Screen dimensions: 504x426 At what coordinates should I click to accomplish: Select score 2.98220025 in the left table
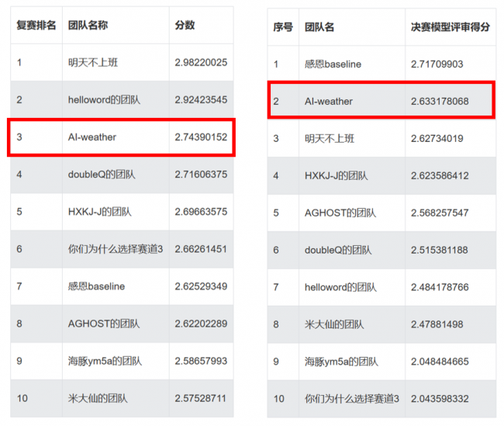pyautogui.click(x=201, y=63)
